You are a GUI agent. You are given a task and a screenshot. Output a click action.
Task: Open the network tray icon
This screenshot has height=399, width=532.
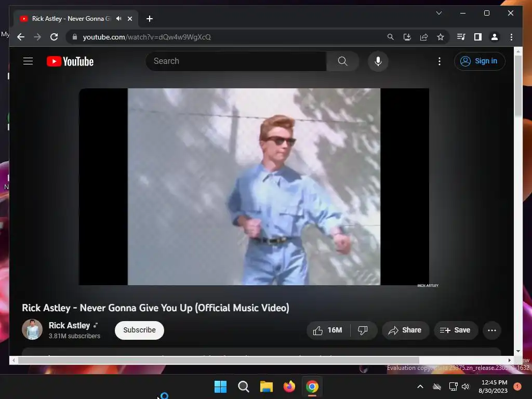pyautogui.click(x=453, y=387)
